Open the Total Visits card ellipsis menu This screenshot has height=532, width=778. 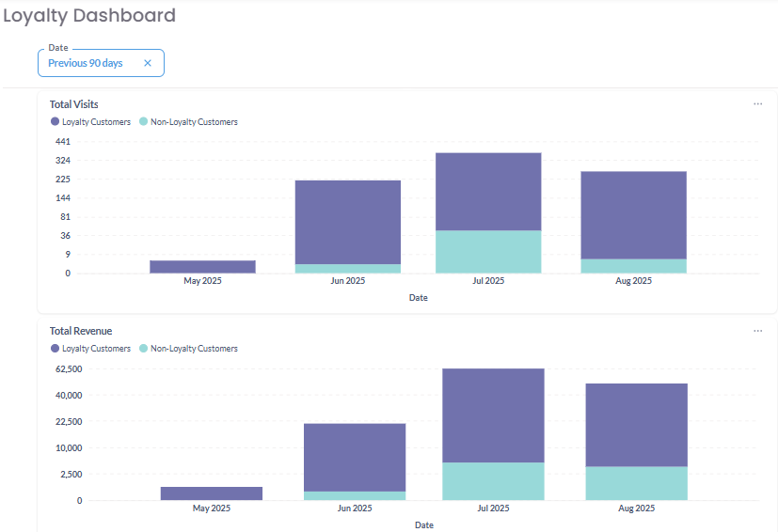click(757, 104)
